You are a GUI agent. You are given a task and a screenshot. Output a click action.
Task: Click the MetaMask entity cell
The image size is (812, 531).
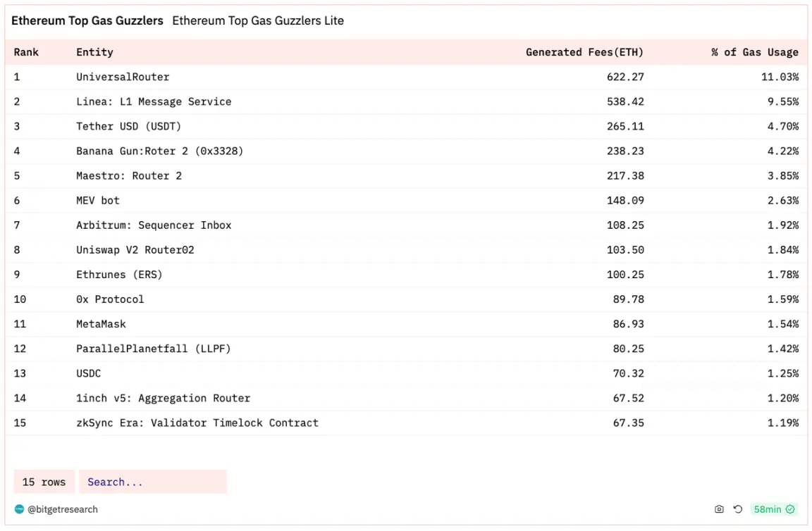(x=101, y=324)
